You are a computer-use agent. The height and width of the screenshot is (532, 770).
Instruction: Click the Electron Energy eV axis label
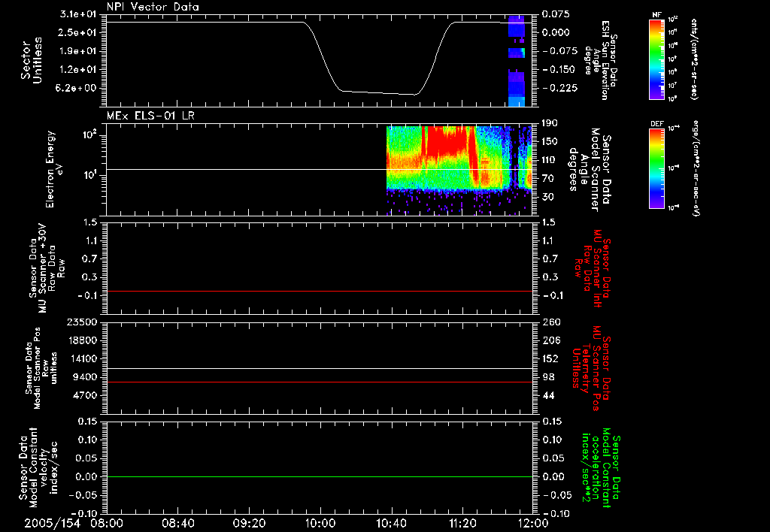tap(54, 169)
